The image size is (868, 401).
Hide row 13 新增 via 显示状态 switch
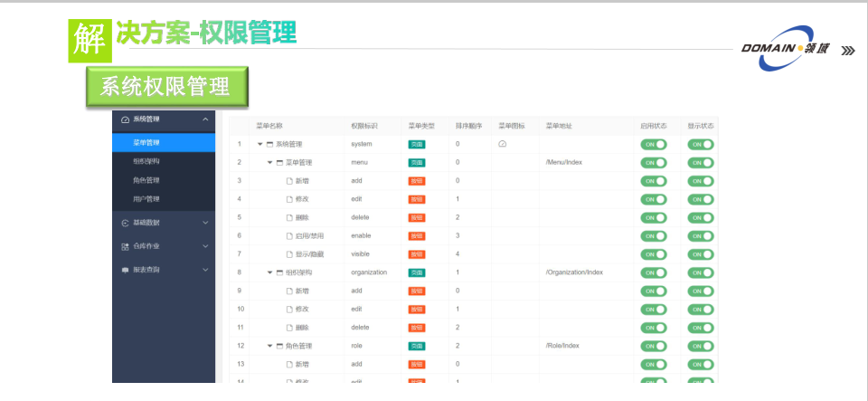(701, 365)
